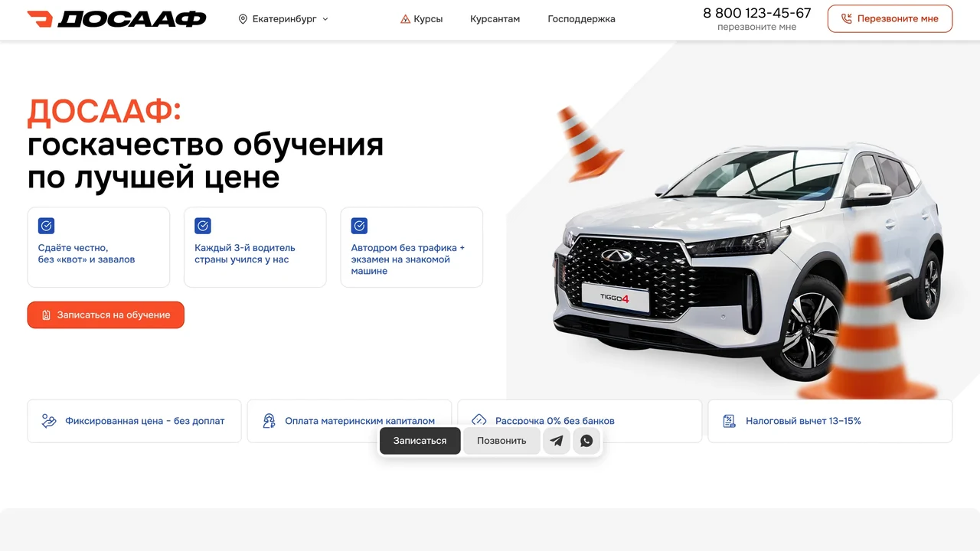Click checkmark icon on 'Сдаёте честно' card
This screenshot has width=980, height=551.
46,226
